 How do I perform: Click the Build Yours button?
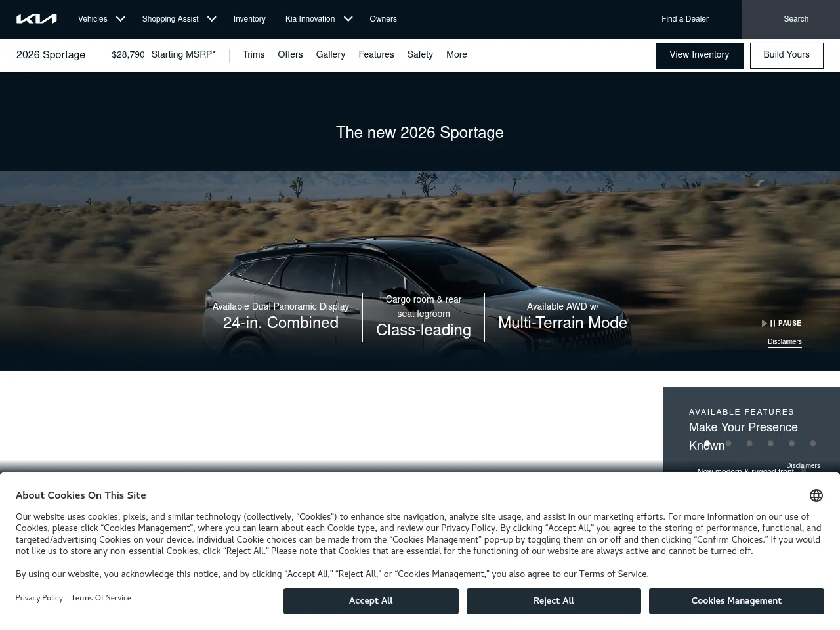786,55
